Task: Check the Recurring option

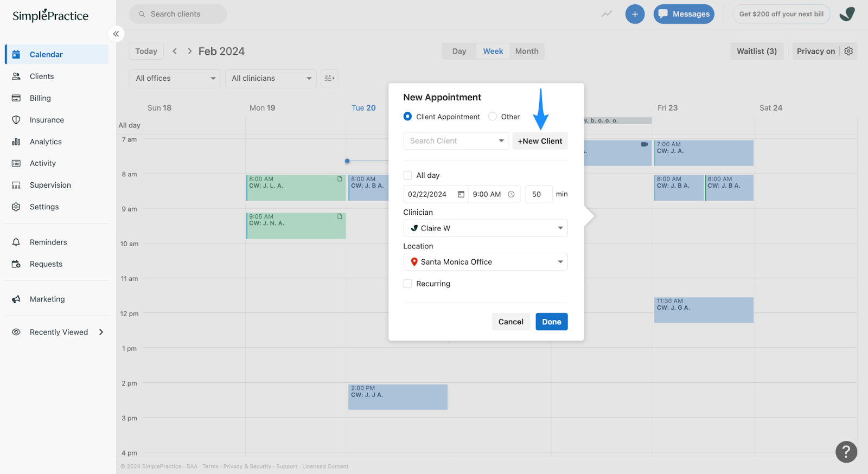Action: pyautogui.click(x=407, y=283)
